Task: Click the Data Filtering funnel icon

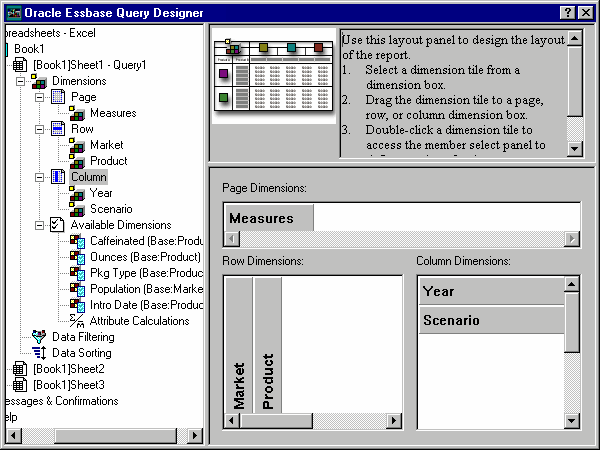Action: click(39, 337)
